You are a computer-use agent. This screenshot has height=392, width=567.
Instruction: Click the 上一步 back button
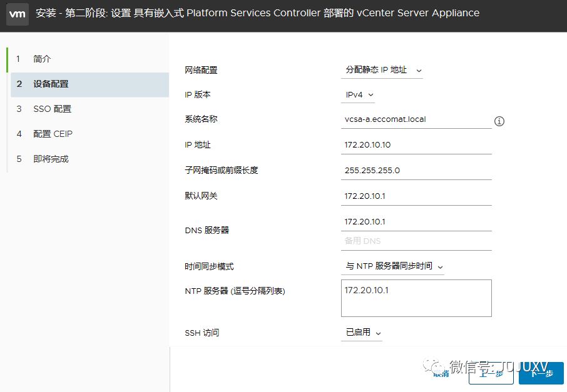[x=491, y=374]
